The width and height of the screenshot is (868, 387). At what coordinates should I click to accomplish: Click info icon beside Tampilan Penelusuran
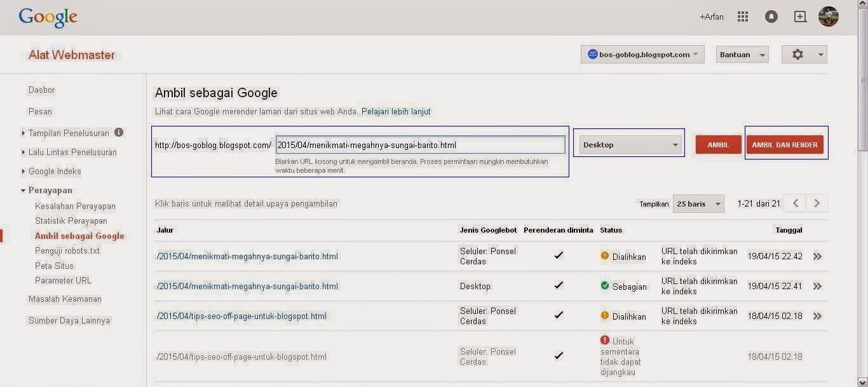pyautogui.click(x=119, y=133)
